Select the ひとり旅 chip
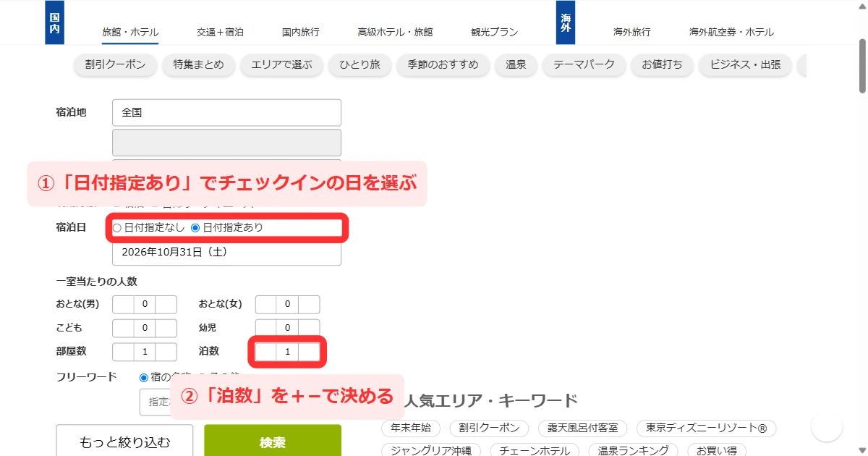The height and width of the screenshot is (456, 868). 359,64
